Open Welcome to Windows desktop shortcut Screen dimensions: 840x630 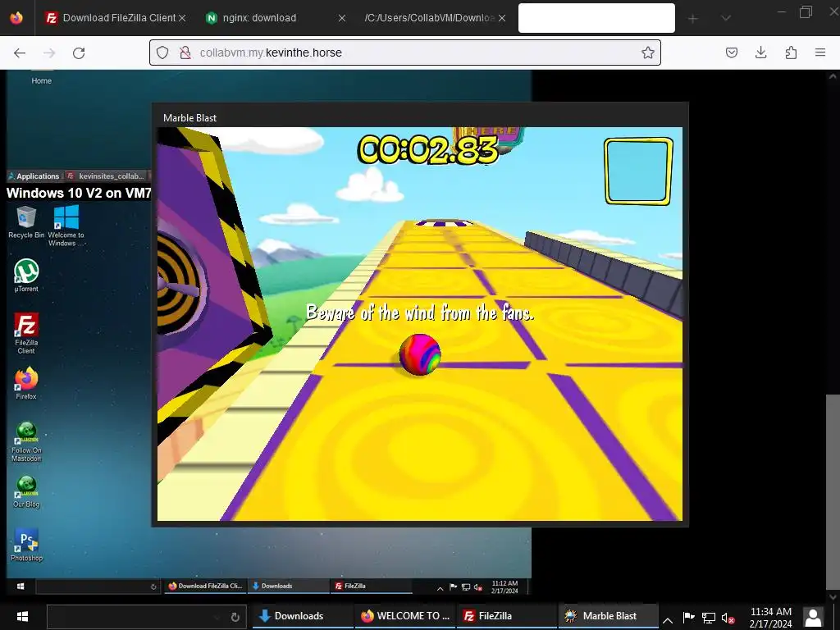(x=66, y=226)
